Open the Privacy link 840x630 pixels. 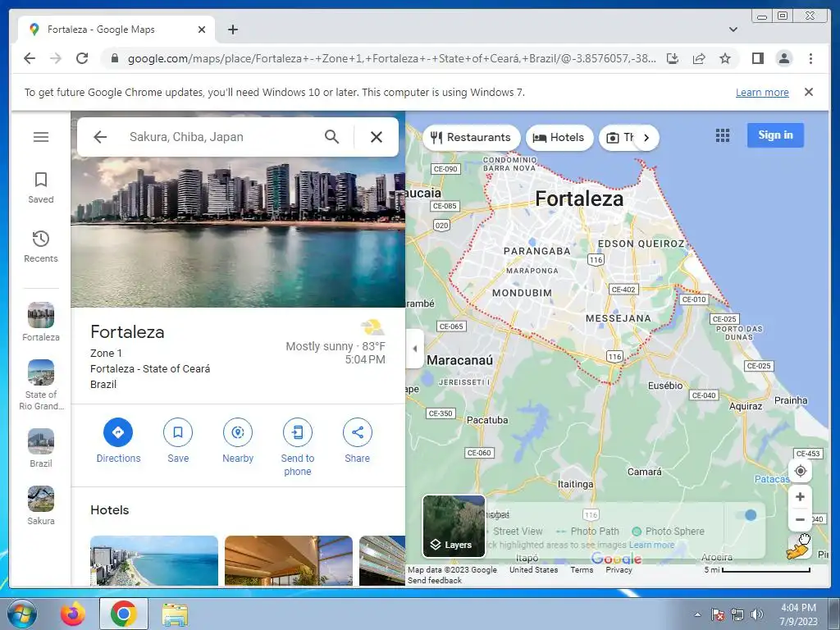point(619,570)
